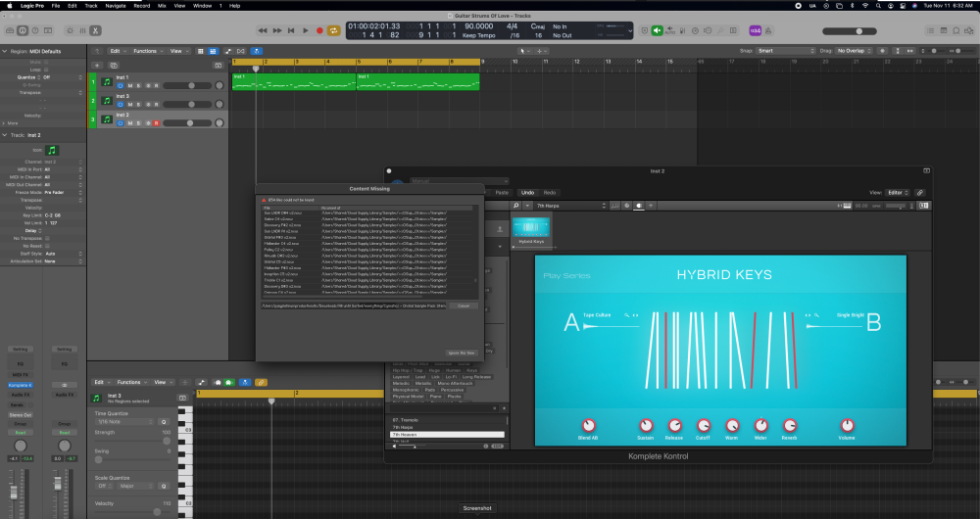980x519 pixels.
Task: Open the Drag No Overlap dropdown
Action: (x=854, y=51)
